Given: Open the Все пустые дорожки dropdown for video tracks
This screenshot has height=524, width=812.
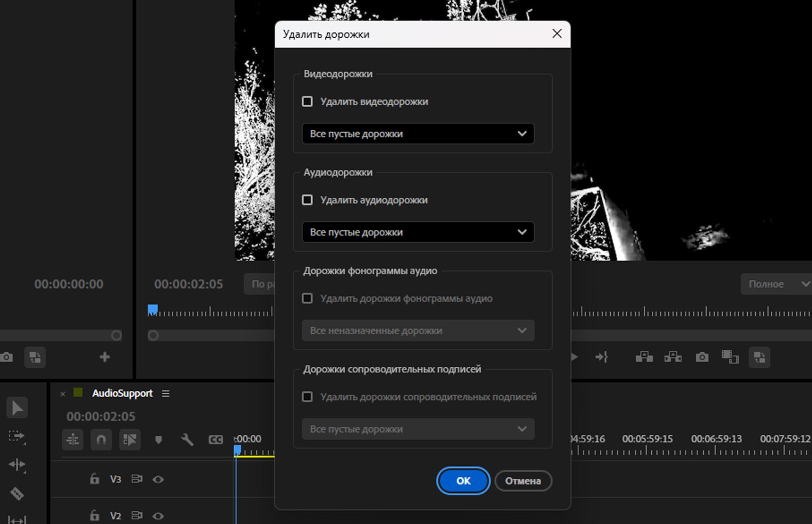Looking at the screenshot, I should click(x=418, y=134).
